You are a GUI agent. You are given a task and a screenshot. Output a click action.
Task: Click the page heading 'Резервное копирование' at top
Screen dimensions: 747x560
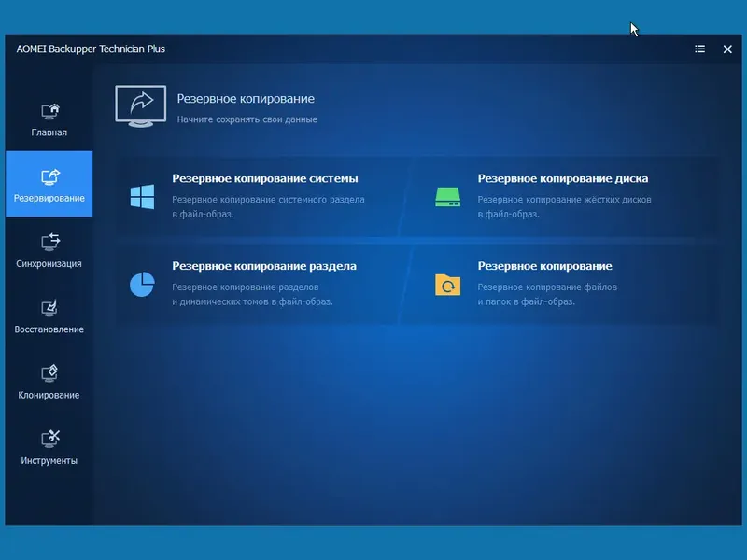(246, 99)
